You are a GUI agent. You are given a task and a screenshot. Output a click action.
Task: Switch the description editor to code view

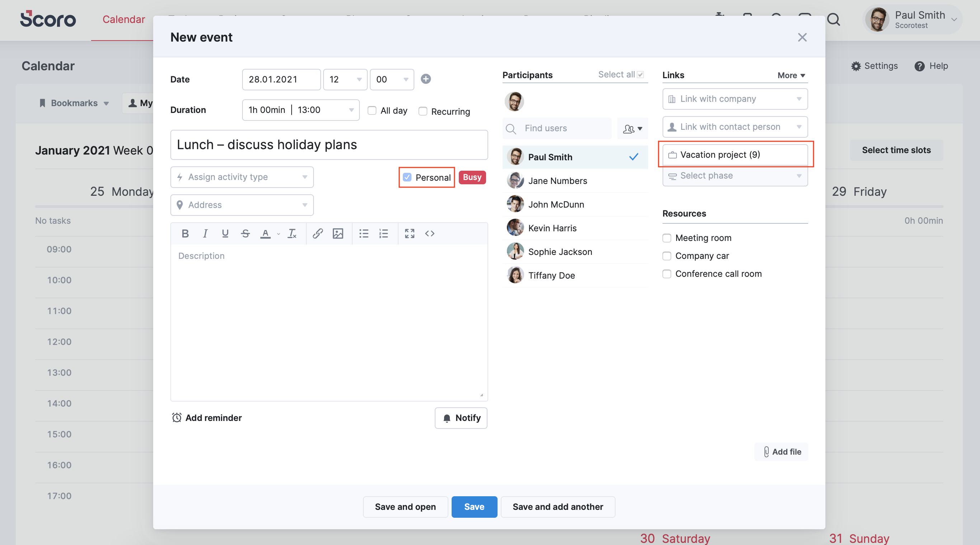tap(430, 233)
